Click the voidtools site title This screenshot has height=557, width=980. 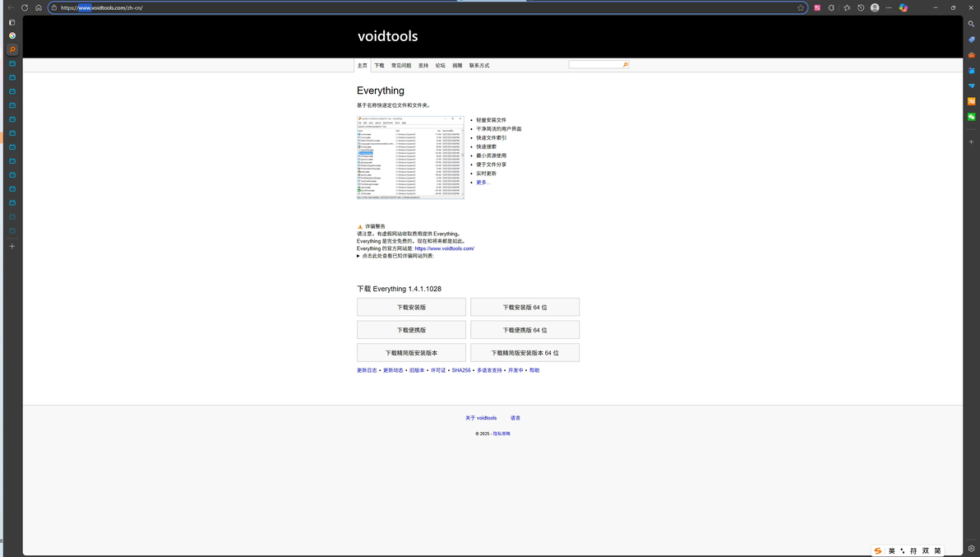coord(387,36)
